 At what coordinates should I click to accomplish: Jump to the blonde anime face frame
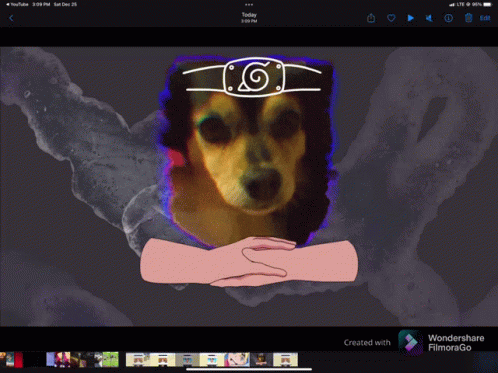pyautogui.click(x=237, y=360)
